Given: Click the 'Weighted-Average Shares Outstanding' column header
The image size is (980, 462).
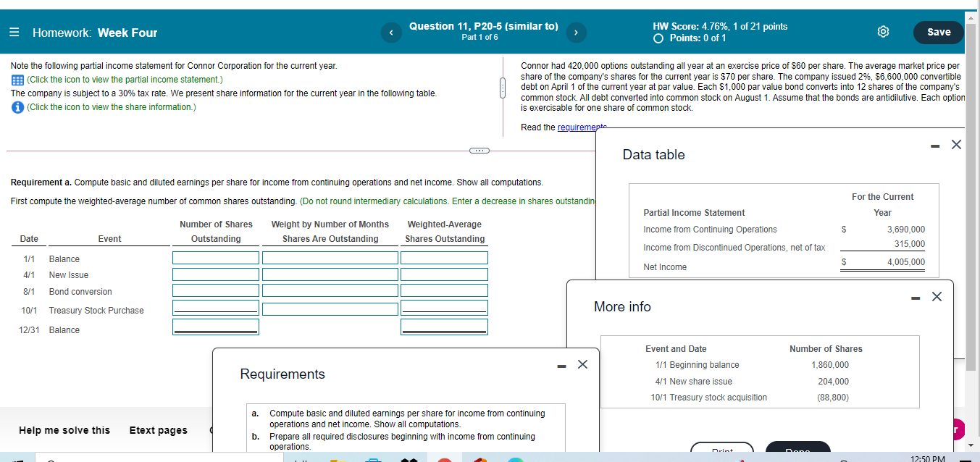Looking at the screenshot, I should [445, 232].
